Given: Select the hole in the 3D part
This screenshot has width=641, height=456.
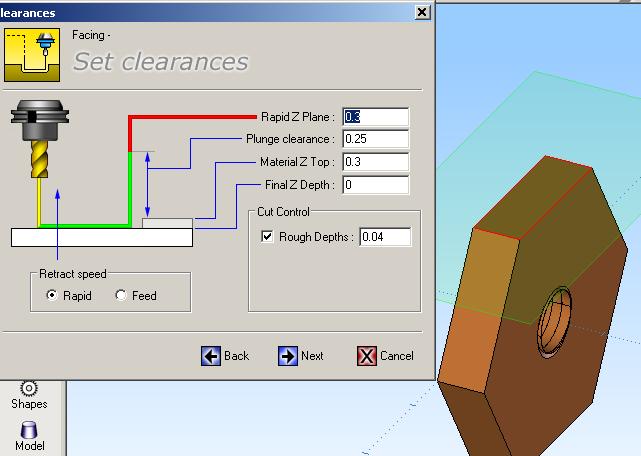Looking at the screenshot, I should [x=557, y=324].
